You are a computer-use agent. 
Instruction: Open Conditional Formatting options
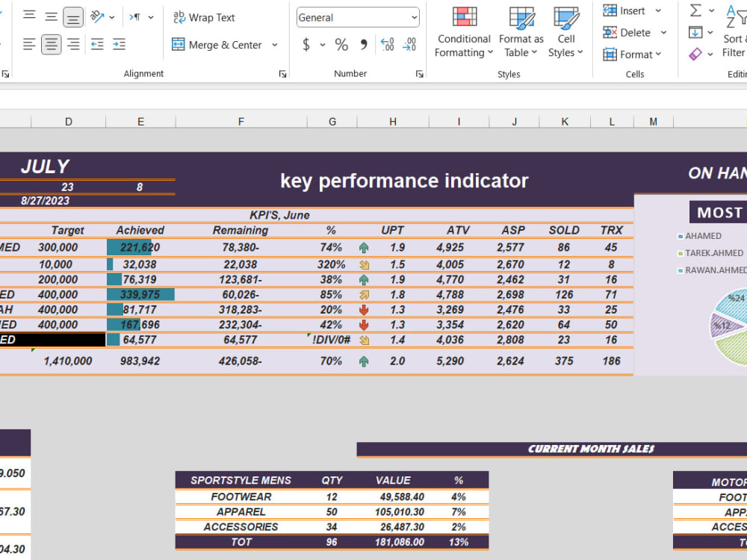point(463,33)
